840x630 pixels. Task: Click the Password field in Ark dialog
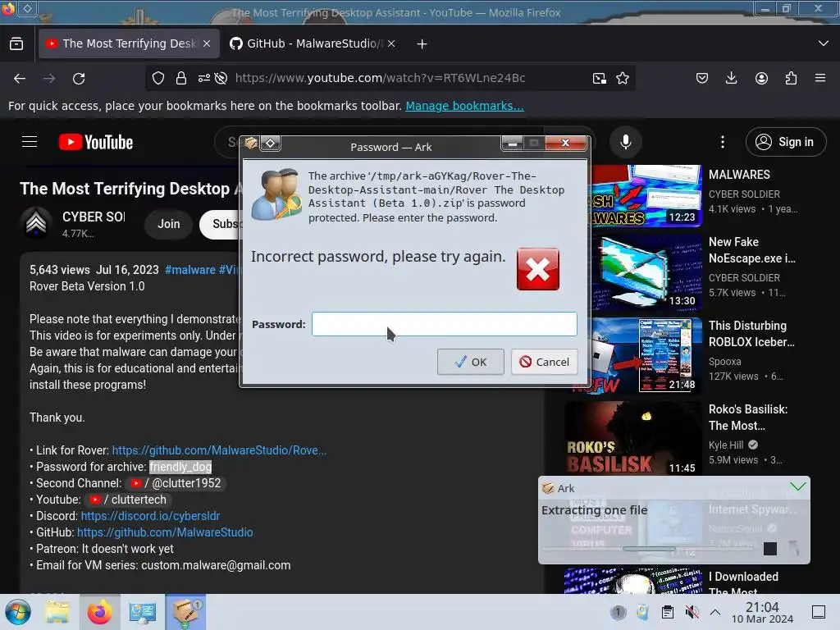[x=445, y=324]
